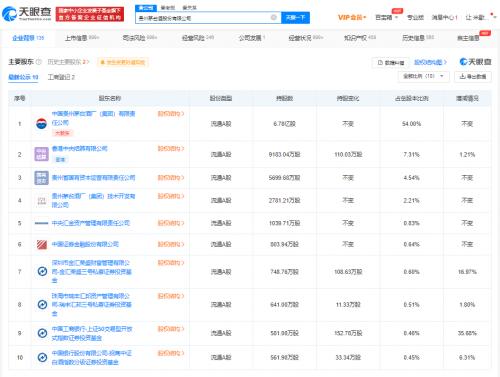Open the blue equity structure chart link
Image resolution: width=500 pixels, height=377 pixels.
tap(430, 62)
